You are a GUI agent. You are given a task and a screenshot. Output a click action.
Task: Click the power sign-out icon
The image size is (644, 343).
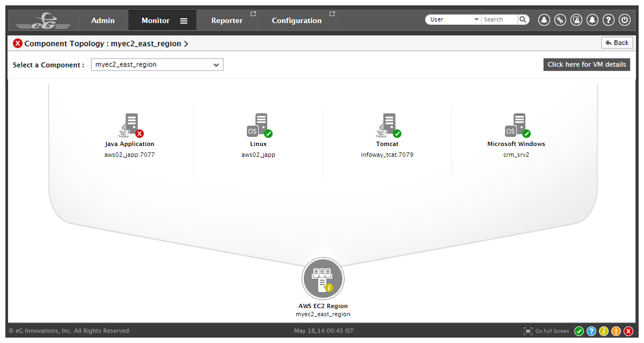click(x=625, y=20)
